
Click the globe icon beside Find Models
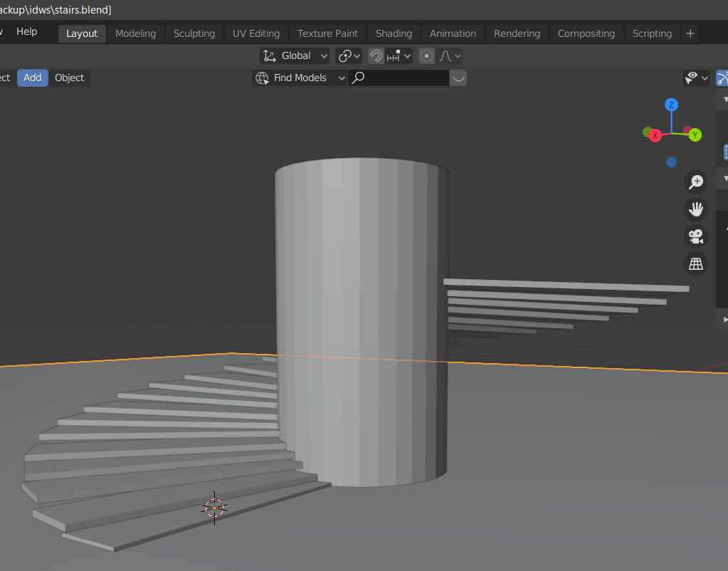(x=263, y=78)
